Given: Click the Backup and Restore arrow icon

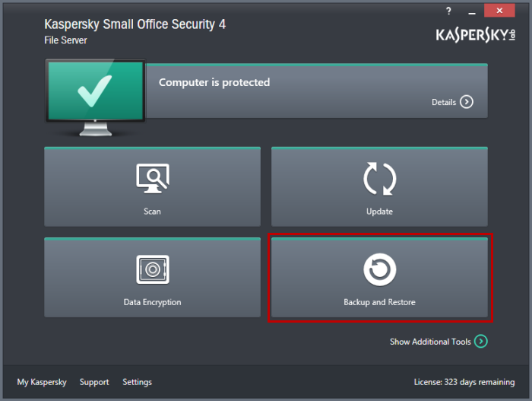Looking at the screenshot, I should click(x=380, y=269).
